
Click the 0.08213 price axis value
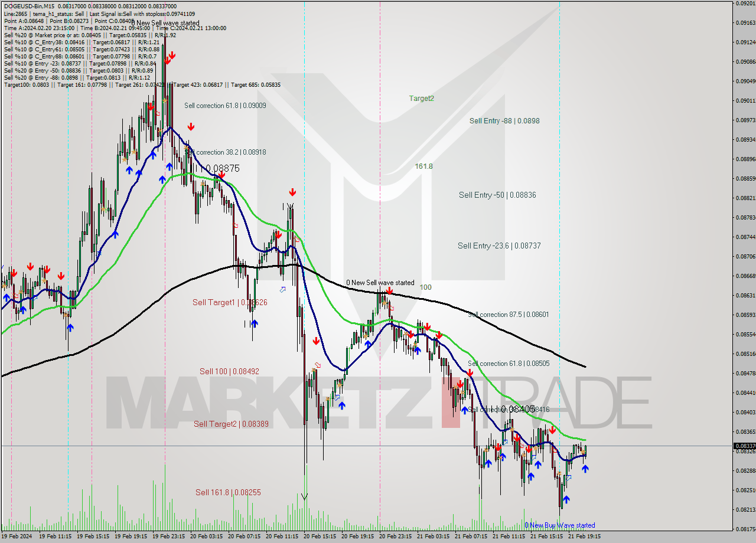(x=745, y=510)
